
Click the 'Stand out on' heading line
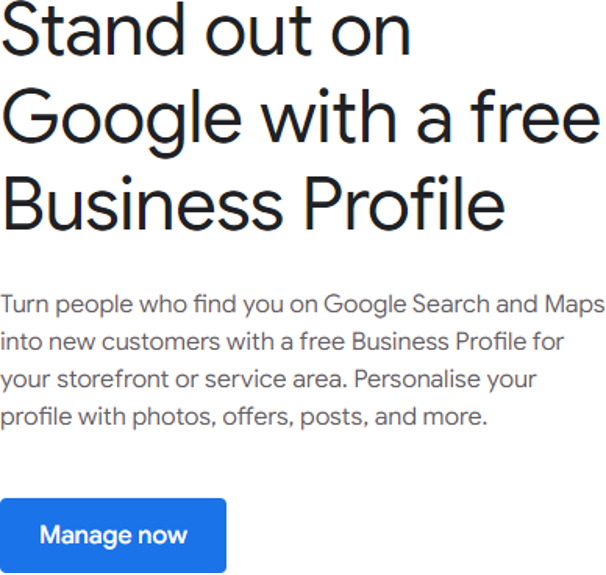tap(206, 30)
